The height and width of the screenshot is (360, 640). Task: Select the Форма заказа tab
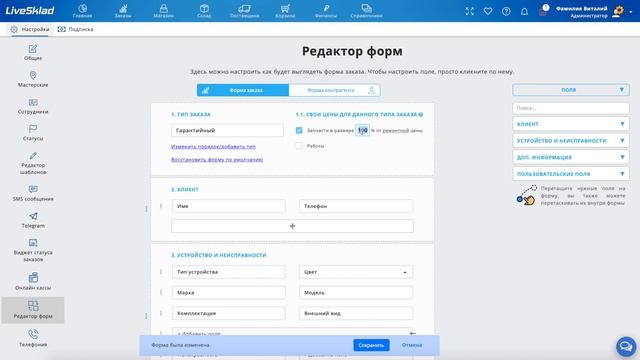pos(243,90)
